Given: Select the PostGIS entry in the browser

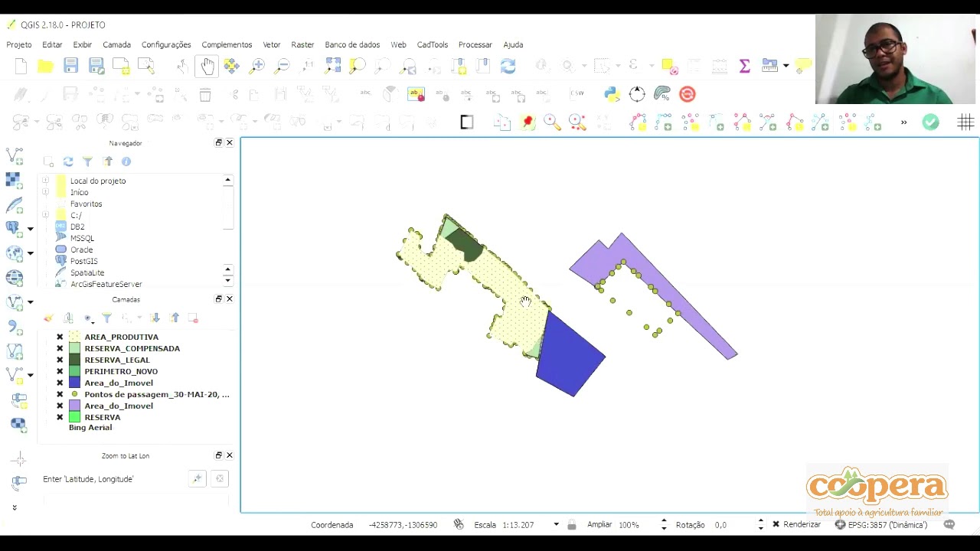Looking at the screenshot, I should [x=83, y=261].
